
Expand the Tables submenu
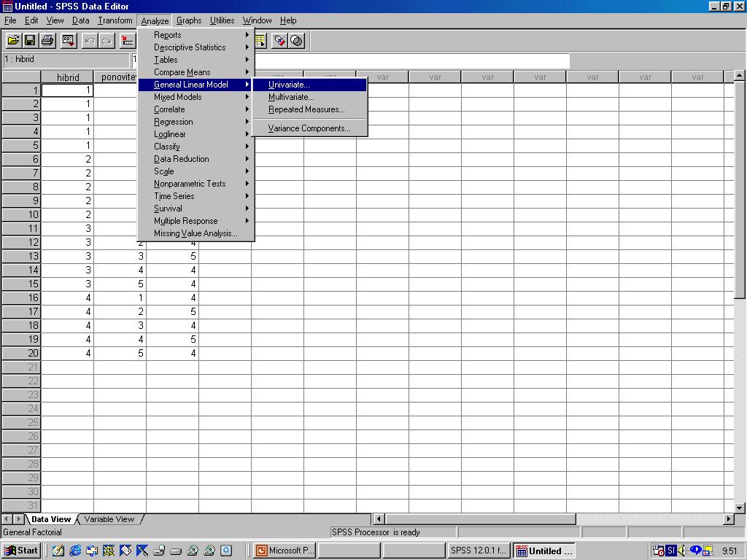click(196, 60)
